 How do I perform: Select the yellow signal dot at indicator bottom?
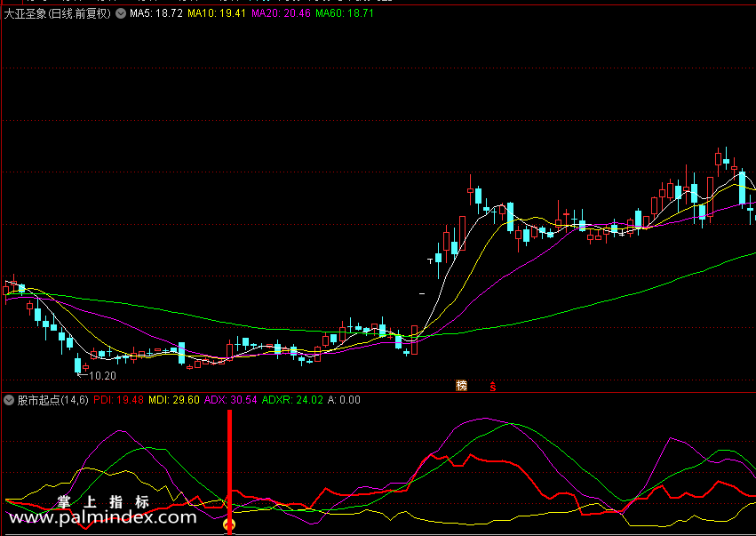229,524
